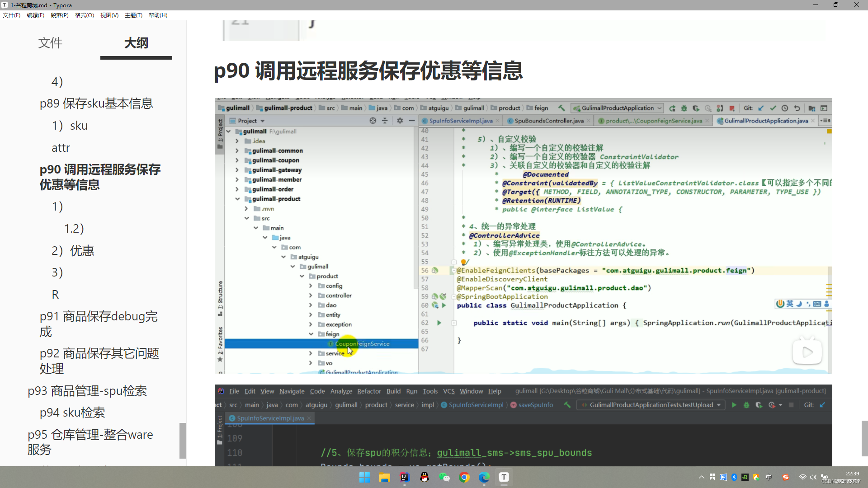Viewport: 868px width, 488px height.
Task: Click the circular video play button overlay
Action: coord(808,351)
